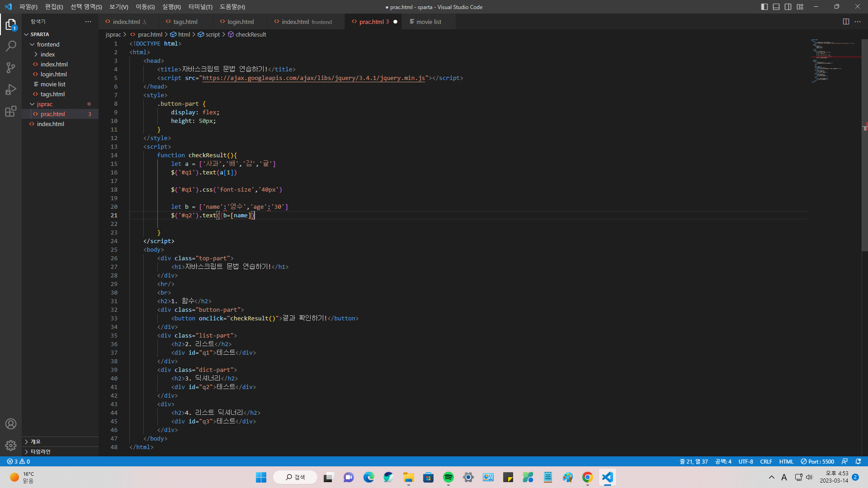Switch to the login.html tab

(240, 22)
